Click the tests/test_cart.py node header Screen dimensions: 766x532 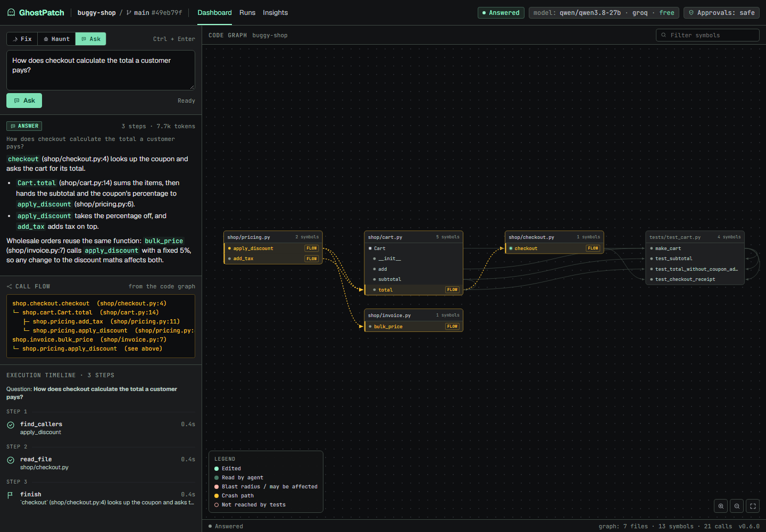tap(695, 237)
